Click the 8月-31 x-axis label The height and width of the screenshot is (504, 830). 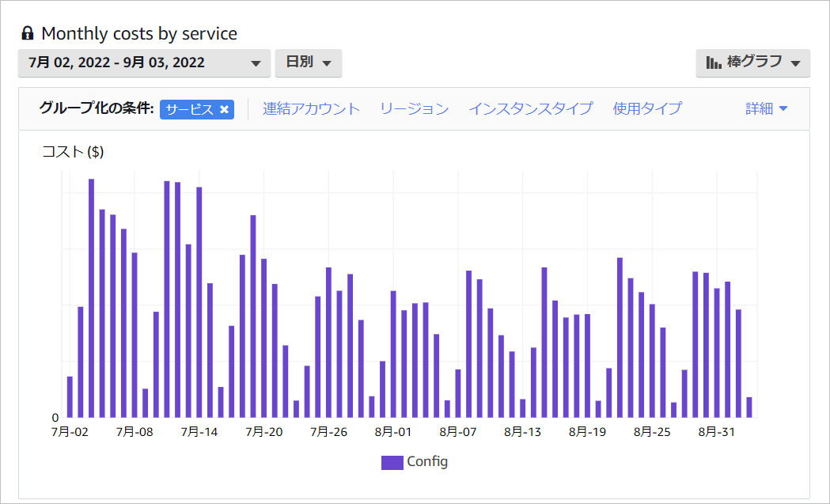(x=717, y=432)
